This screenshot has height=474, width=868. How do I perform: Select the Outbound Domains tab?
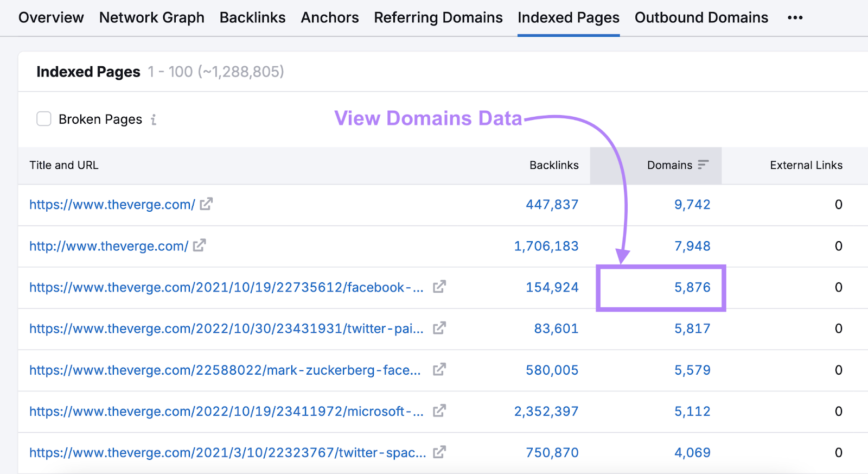(x=701, y=18)
